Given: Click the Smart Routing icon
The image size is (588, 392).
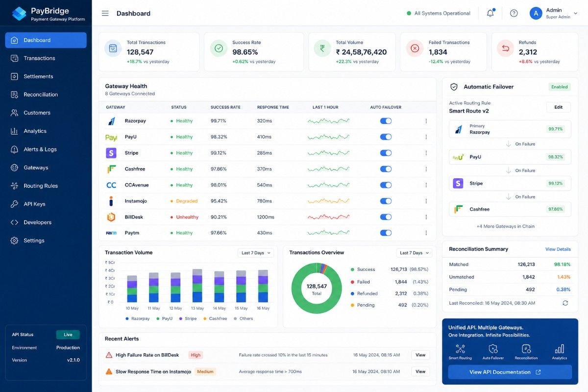Looking at the screenshot, I should point(460,349).
